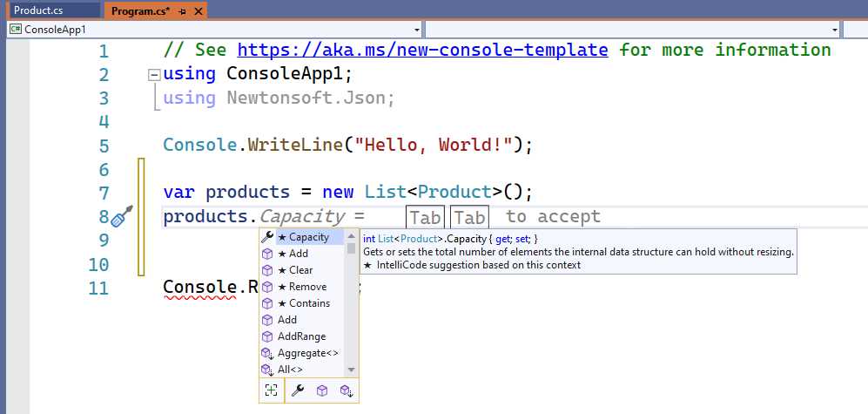Image resolution: width=868 pixels, height=414 pixels.
Task: Click the second Tab key hint
Action: 470,217
